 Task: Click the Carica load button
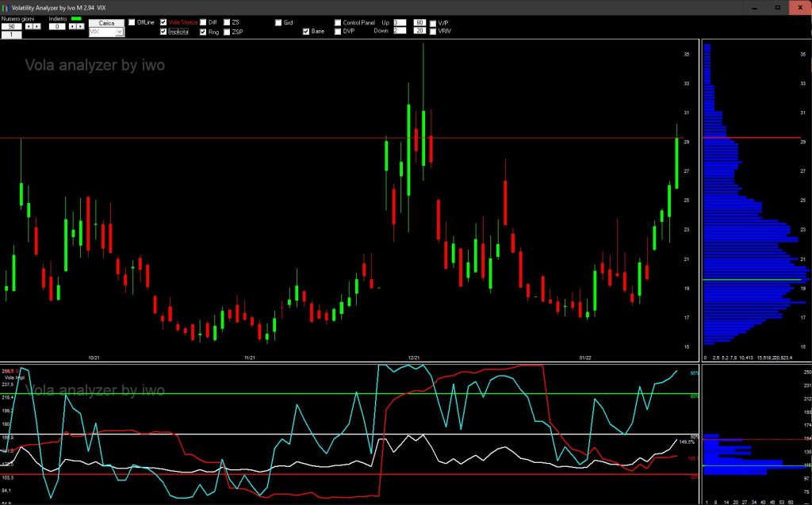(x=106, y=23)
